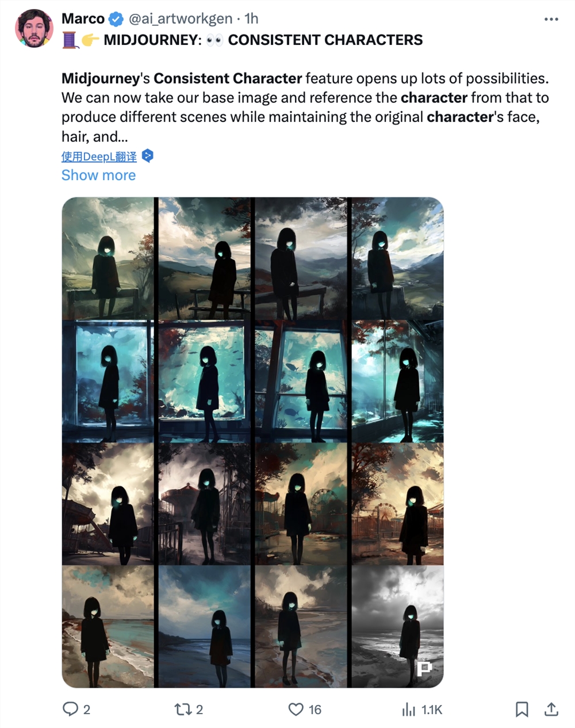Open the @ai_artworkgen handle link
This screenshot has height=728, width=575.
[x=180, y=19]
